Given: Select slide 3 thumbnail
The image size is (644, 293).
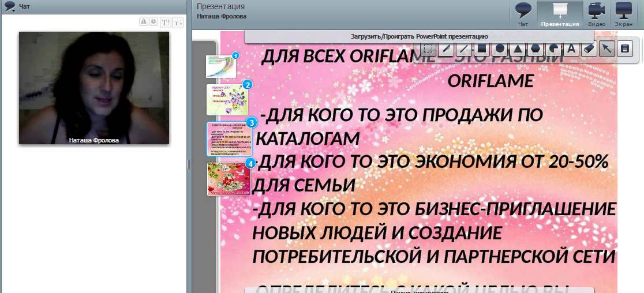Looking at the screenshot, I should coord(229,138).
